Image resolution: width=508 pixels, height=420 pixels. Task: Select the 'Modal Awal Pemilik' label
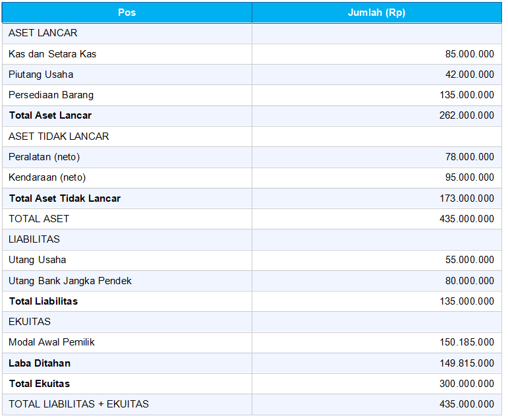click(x=51, y=342)
